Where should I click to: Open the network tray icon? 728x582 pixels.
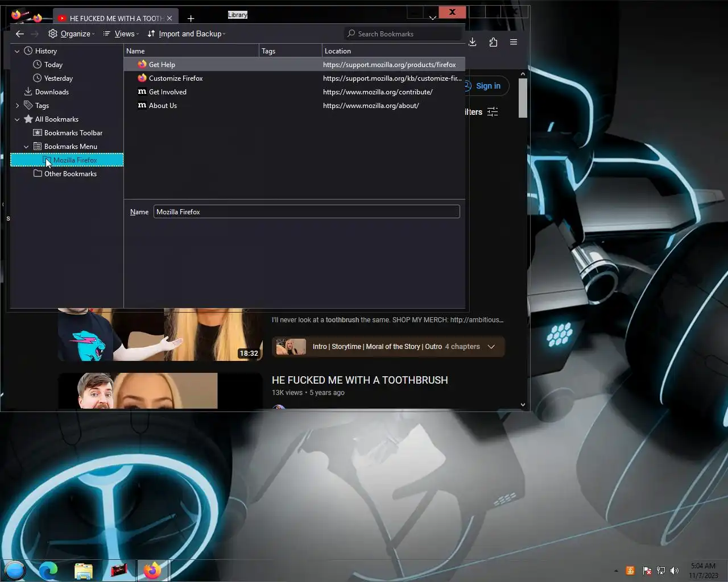[661, 571]
